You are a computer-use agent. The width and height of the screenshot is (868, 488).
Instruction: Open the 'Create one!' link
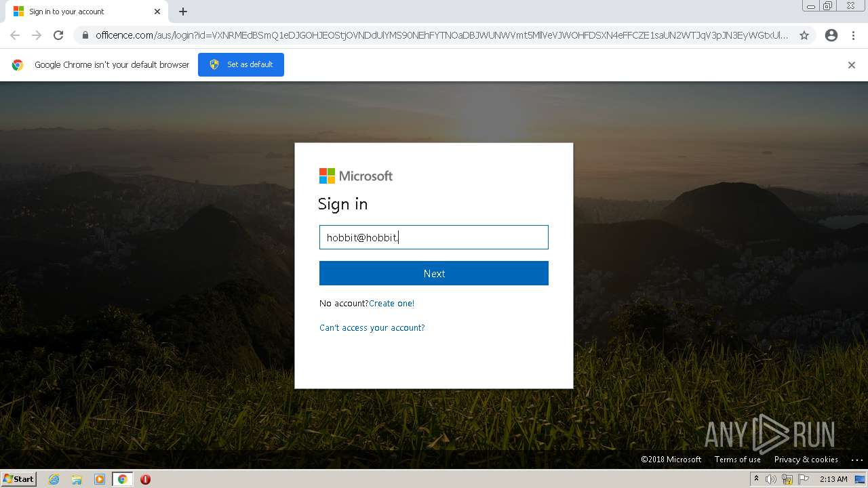[391, 303]
